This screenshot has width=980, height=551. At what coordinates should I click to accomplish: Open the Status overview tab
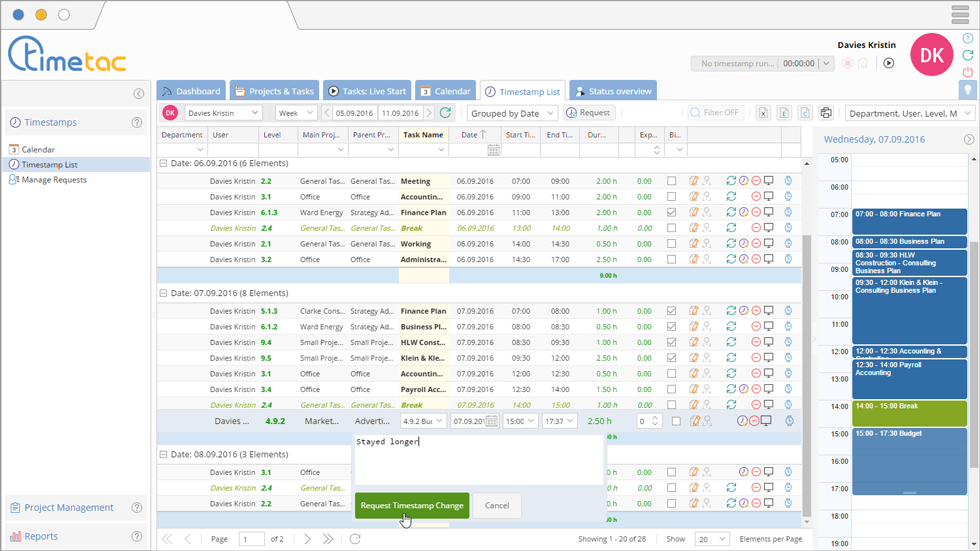click(x=612, y=91)
